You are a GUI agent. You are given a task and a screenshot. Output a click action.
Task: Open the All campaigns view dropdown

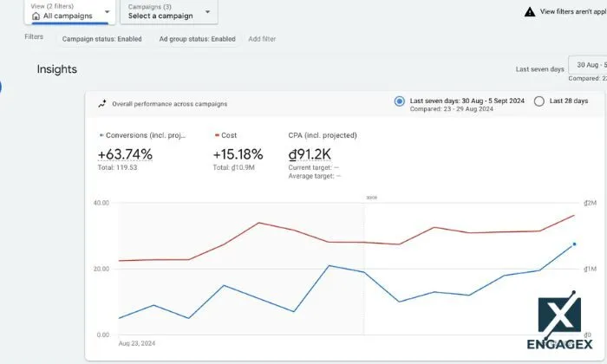[69, 12]
